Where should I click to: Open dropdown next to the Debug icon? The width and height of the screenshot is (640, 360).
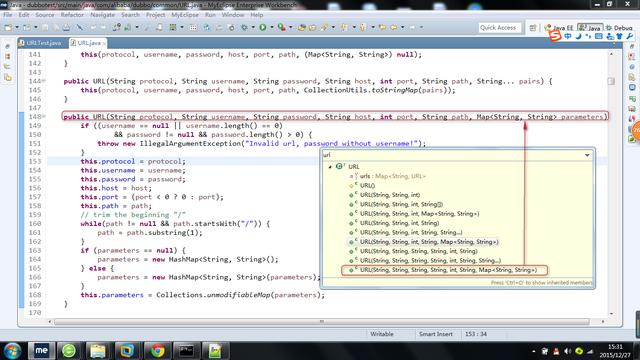253,27
